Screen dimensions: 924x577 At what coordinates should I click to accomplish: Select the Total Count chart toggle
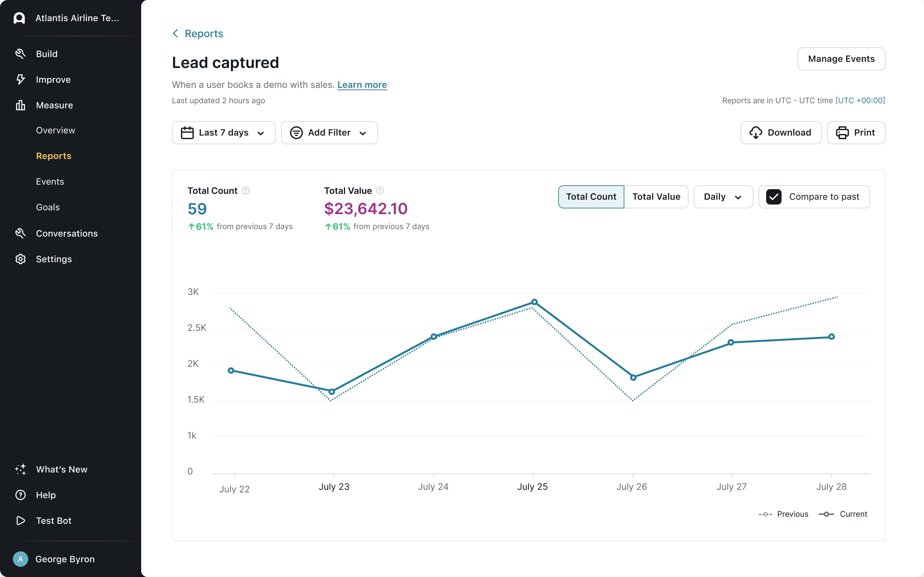pos(591,197)
